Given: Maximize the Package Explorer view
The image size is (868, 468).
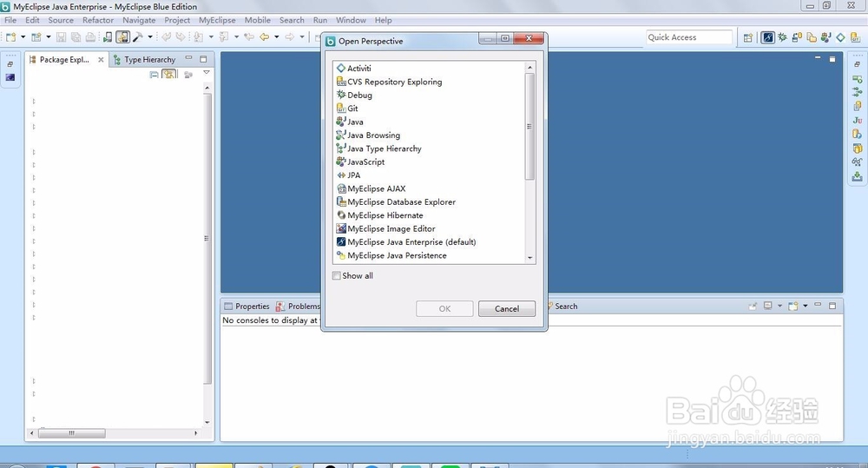Looking at the screenshot, I should (203, 59).
